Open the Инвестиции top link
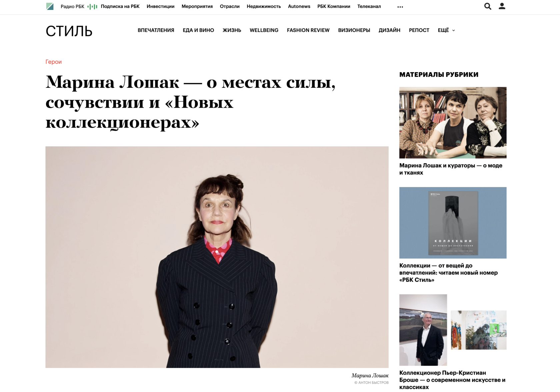This screenshot has height=392, width=560. [160, 6]
